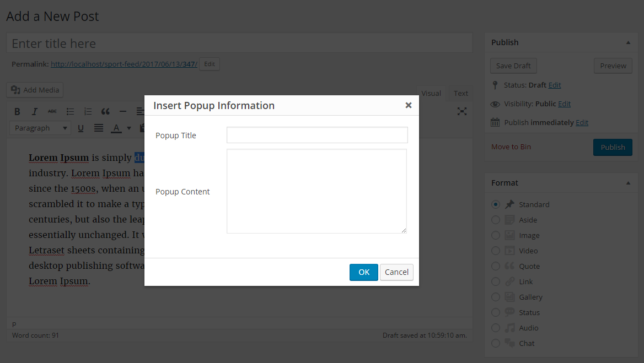The height and width of the screenshot is (363, 644).
Task: Click the Standard format pushpin icon
Action: pyautogui.click(x=509, y=204)
